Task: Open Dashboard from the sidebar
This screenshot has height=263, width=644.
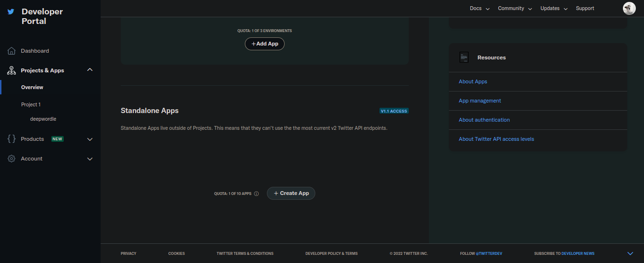Action: tap(34, 51)
